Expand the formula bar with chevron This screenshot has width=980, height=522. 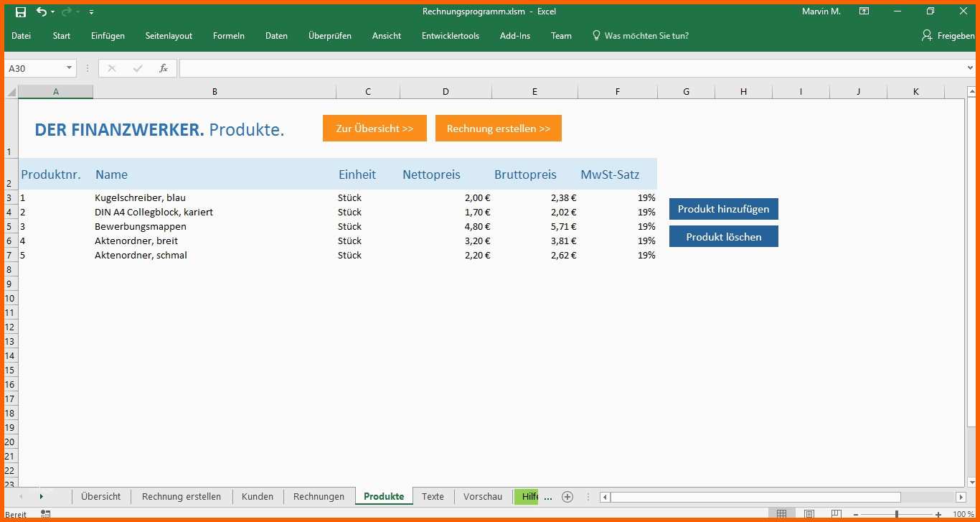point(971,68)
